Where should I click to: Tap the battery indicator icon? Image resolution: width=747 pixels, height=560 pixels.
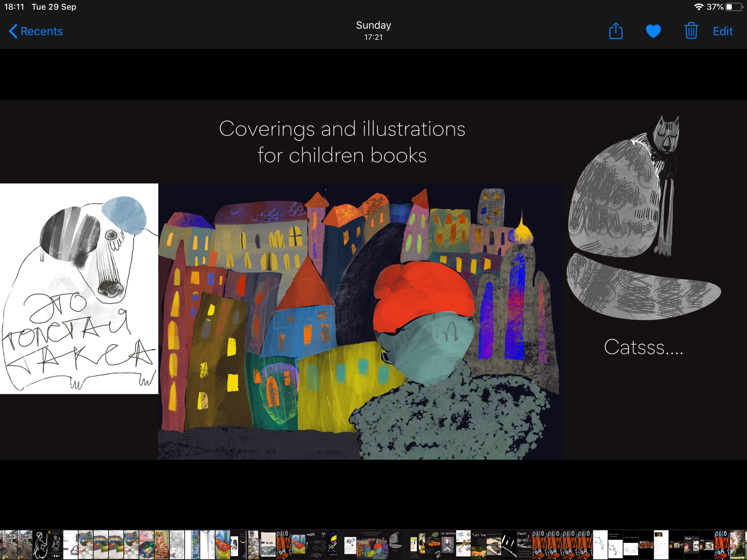(734, 7)
